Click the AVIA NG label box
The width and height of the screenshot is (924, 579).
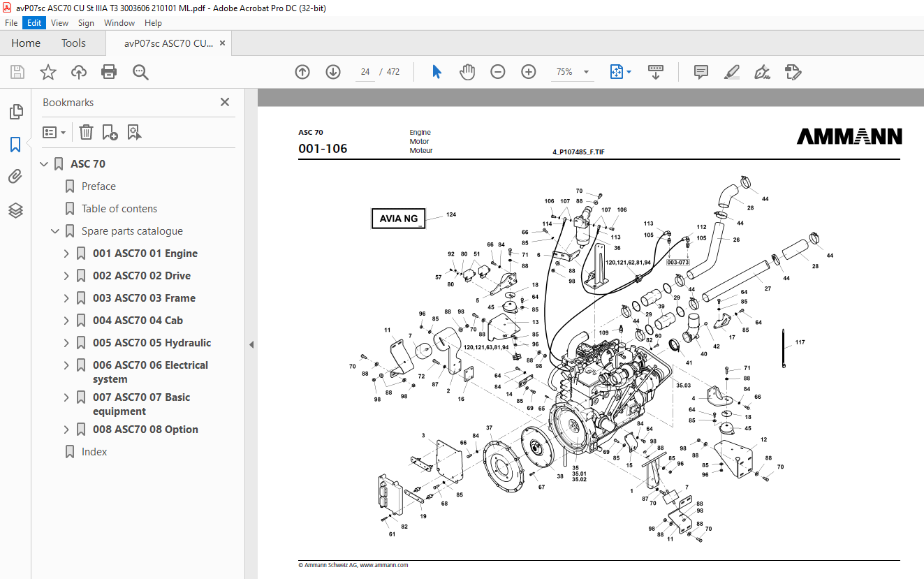[x=398, y=219]
